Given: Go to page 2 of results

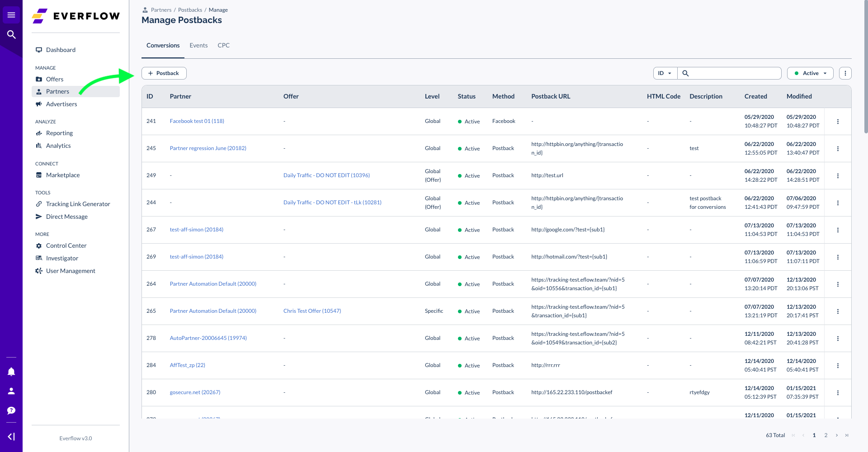Looking at the screenshot, I should tap(826, 435).
